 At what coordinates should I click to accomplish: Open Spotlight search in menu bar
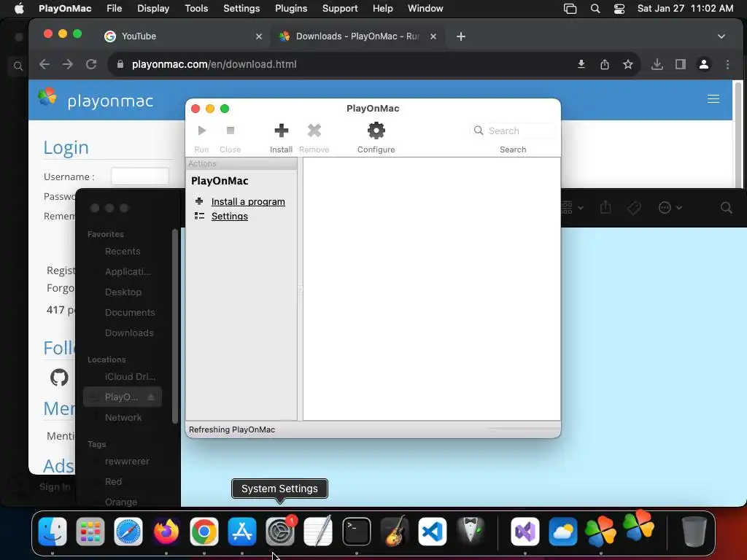click(x=595, y=9)
